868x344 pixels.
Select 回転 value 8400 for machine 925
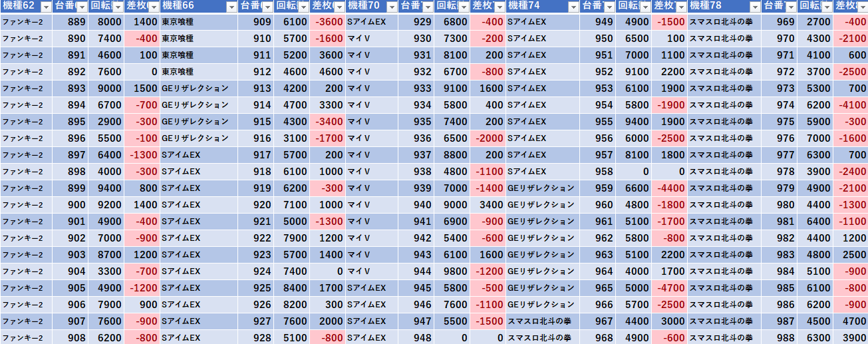click(x=292, y=288)
